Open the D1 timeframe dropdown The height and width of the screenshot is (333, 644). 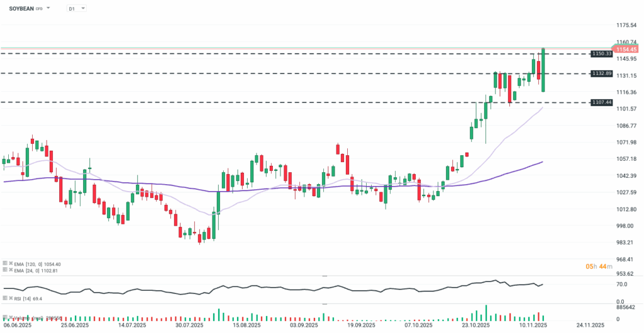pyautogui.click(x=78, y=9)
